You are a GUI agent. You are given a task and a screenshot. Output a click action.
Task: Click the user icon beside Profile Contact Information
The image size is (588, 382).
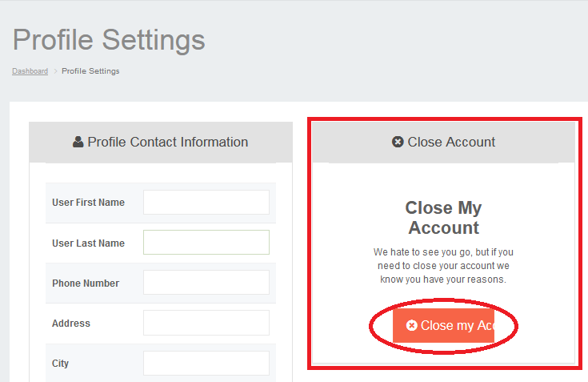[x=78, y=143]
